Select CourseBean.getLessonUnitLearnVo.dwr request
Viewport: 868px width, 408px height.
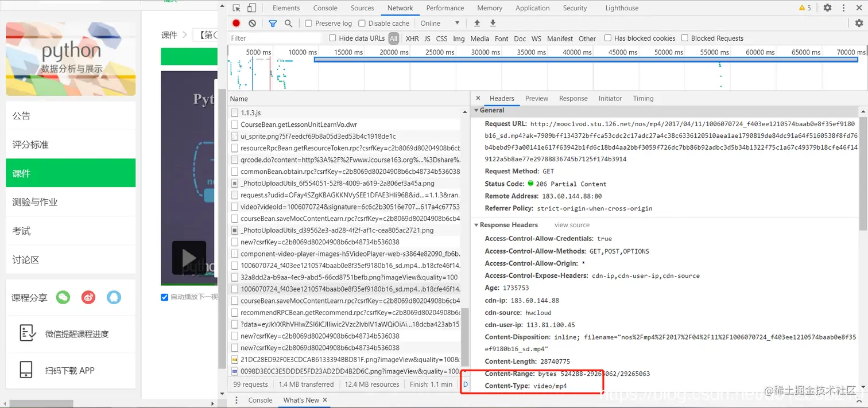point(344,125)
